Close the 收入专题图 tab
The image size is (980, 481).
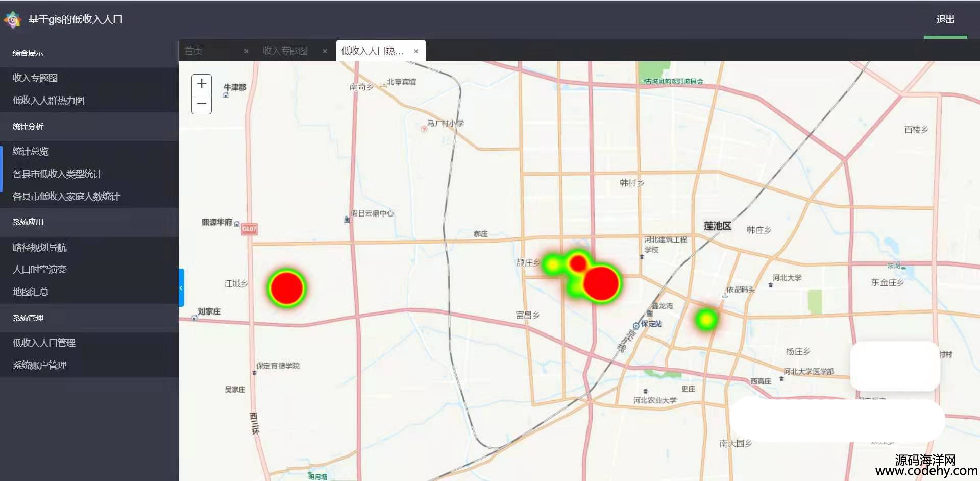325,51
